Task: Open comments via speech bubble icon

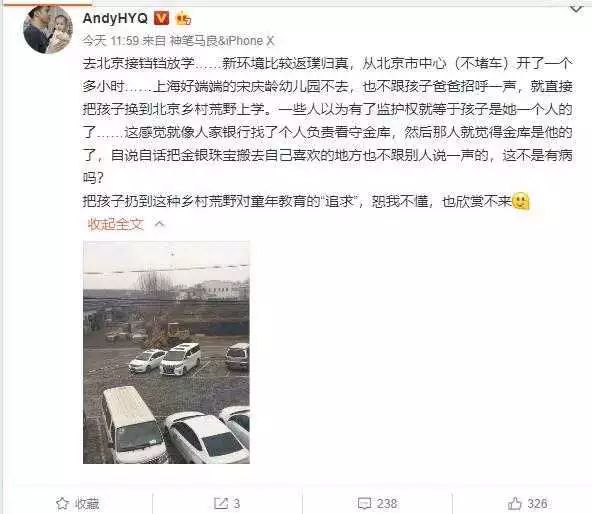Action: [365, 503]
